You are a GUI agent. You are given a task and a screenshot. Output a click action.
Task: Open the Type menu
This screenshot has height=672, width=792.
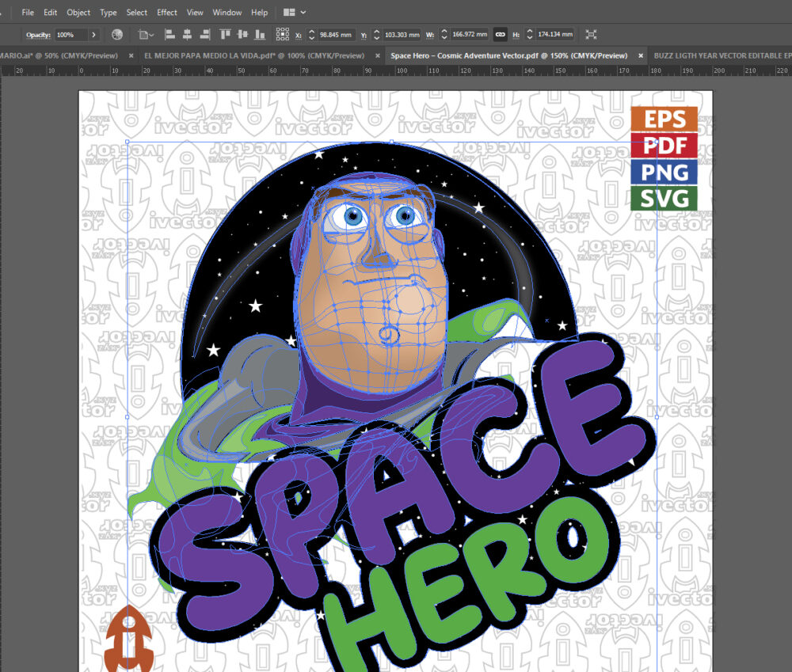(x=108, y=12)
